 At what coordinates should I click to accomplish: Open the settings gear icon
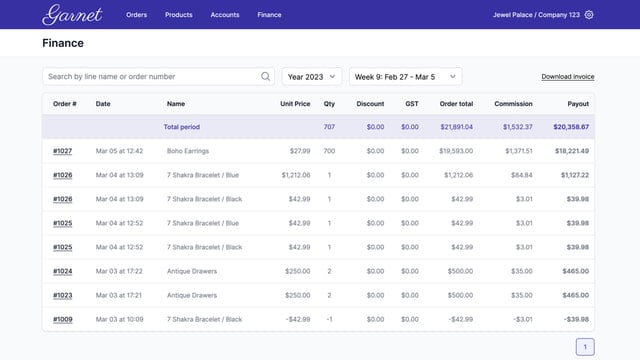589,15
